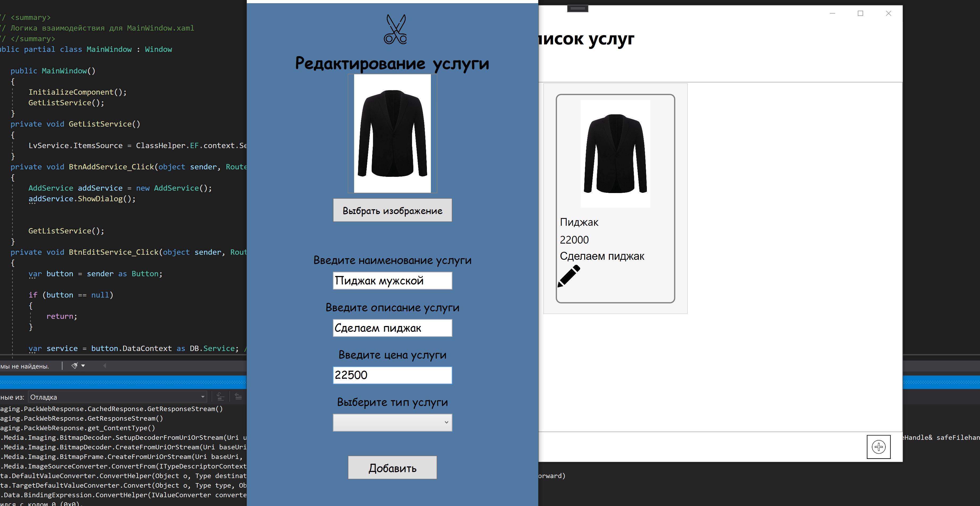Click the horizontal scroll left arrow in editor

pyautogui.click(x=105, y=366)
